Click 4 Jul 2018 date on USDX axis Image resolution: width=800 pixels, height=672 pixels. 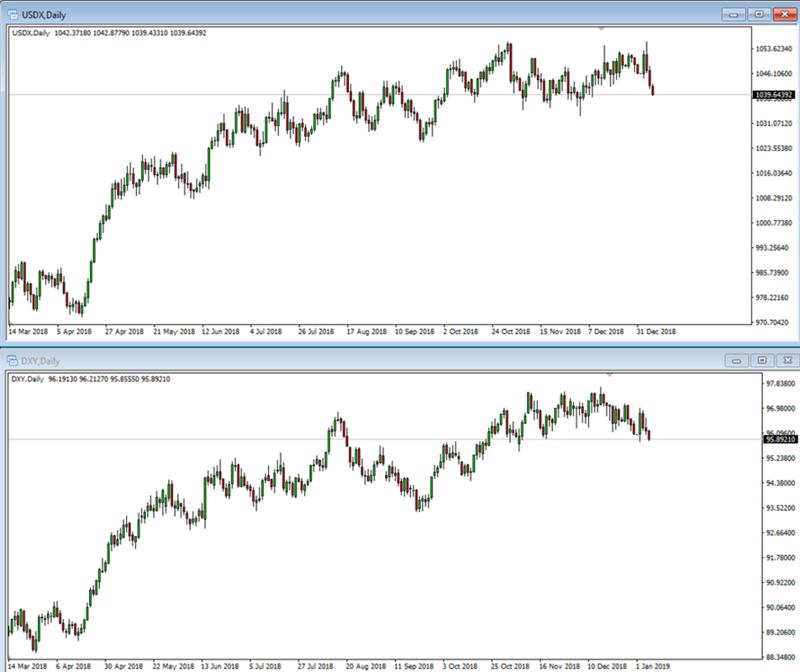(x=266, y=332)
